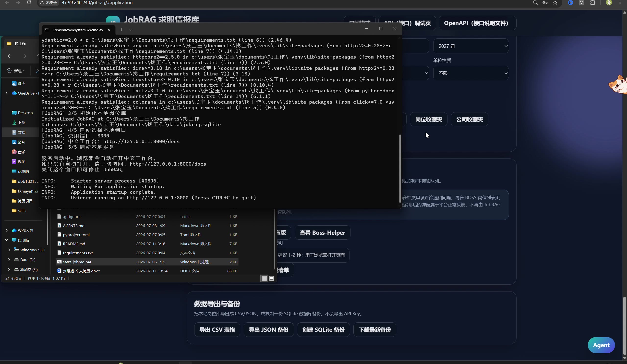Image resolution: width=627 pixels, height=364 pixels.
Task: Open the 2027 届 graduation year dropdown
Action: 471,46
